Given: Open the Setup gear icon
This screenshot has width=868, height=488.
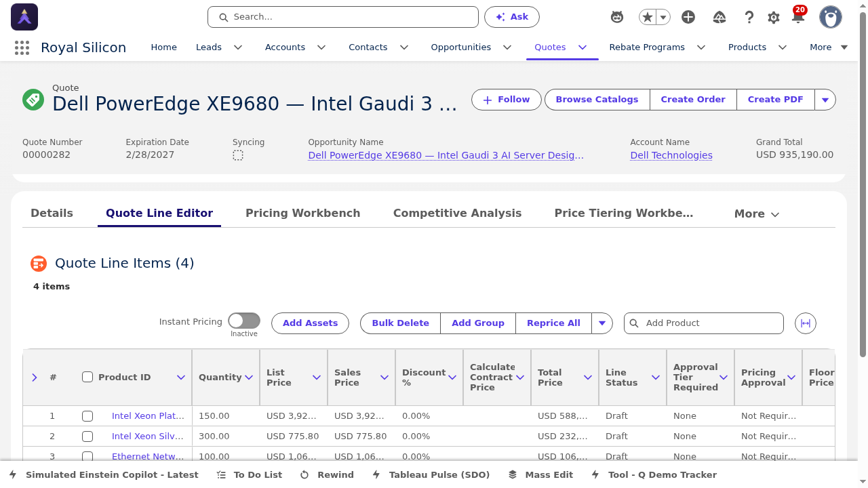Looking at the screenshot, I should 774,17.
